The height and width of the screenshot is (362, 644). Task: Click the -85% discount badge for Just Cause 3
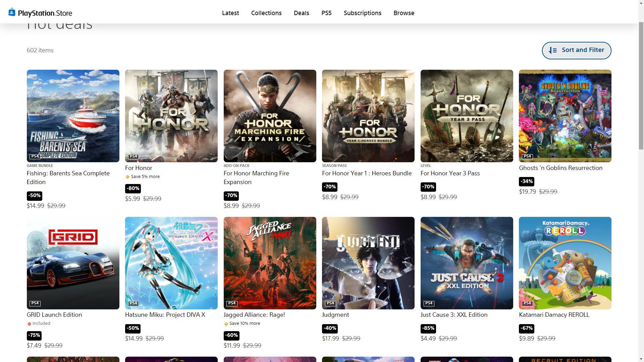428,328
